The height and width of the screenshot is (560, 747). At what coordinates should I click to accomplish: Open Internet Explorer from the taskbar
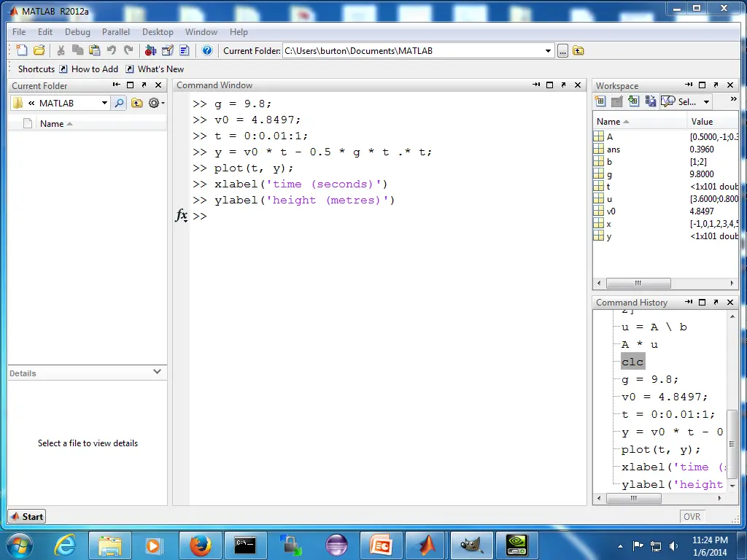65,545
